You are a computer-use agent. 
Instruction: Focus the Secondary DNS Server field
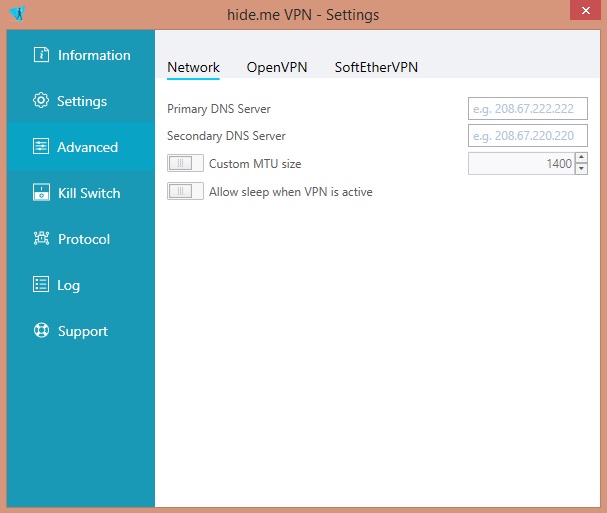point(528,136)
